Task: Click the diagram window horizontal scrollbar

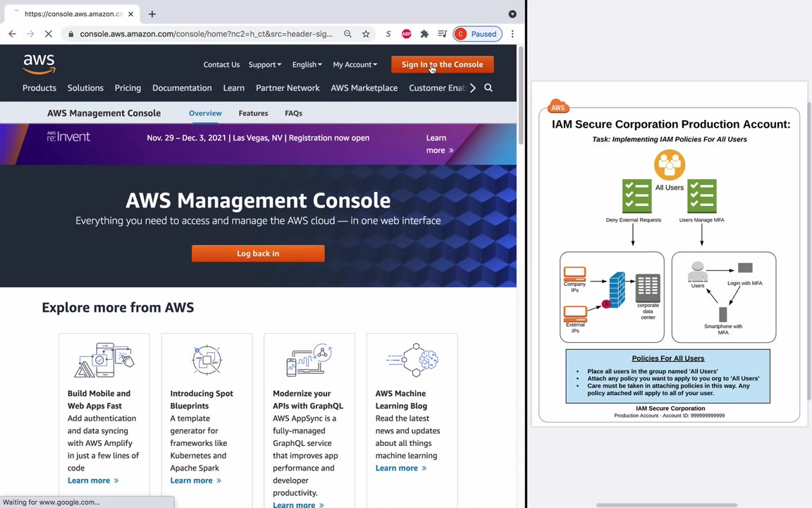Action: (x=667, y=505)
